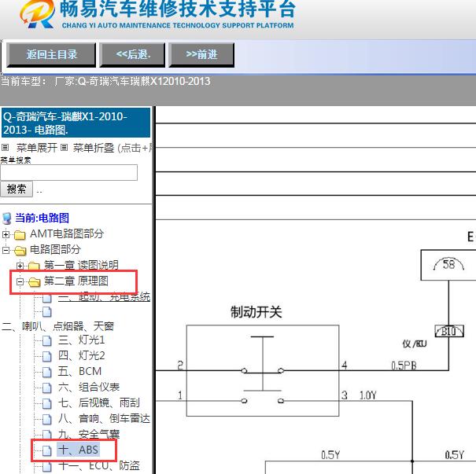Click the 制动开关 label in diagram

(256, 312)
